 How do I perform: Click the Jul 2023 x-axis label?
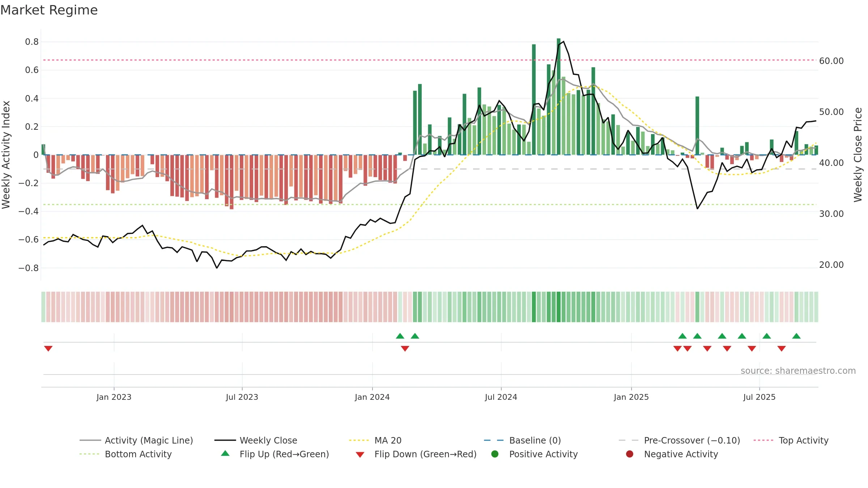coord(242,397)
